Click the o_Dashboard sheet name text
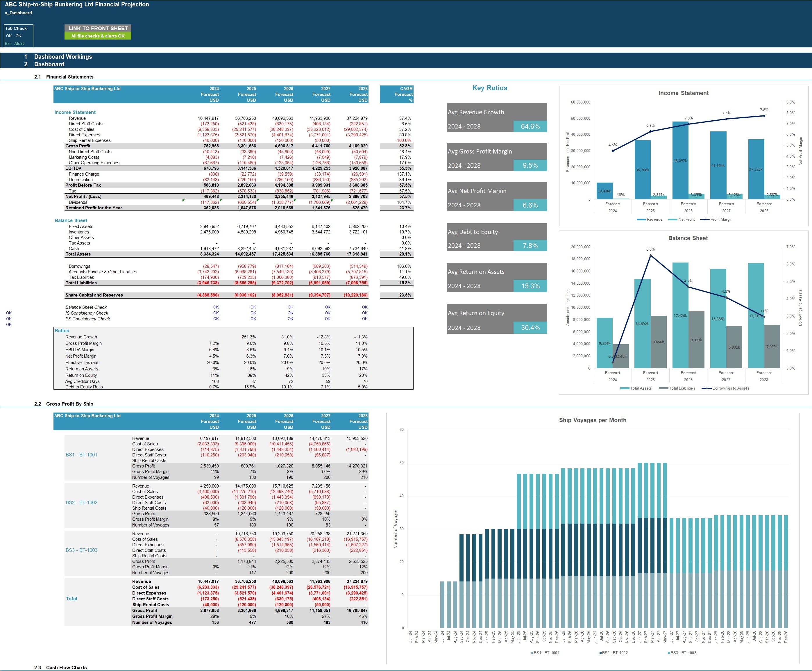812x671 pixels. point(18,13)
